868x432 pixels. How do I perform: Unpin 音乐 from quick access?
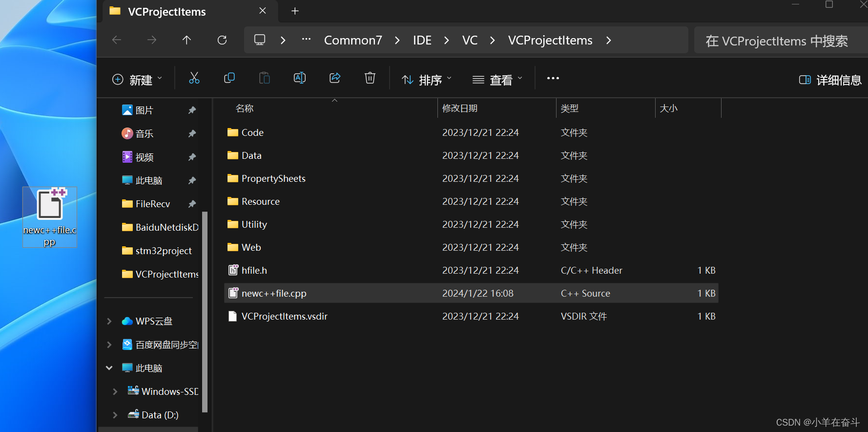pyautogui.click(x=192, y=134)
